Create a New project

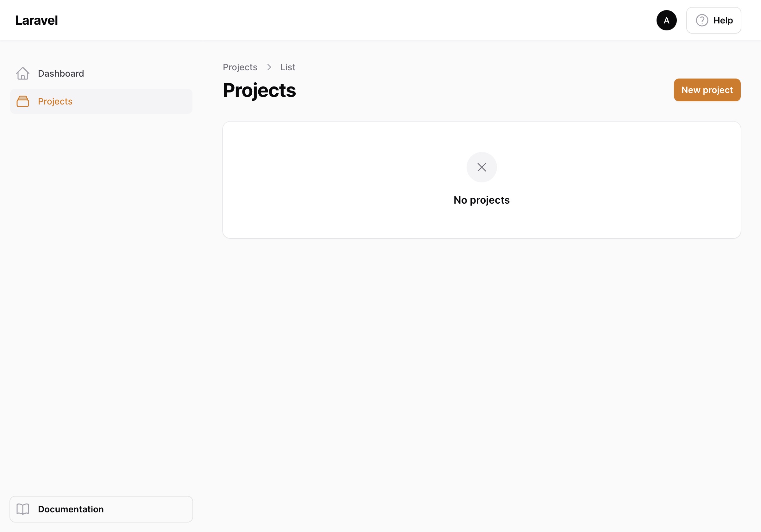pos(707,90)
